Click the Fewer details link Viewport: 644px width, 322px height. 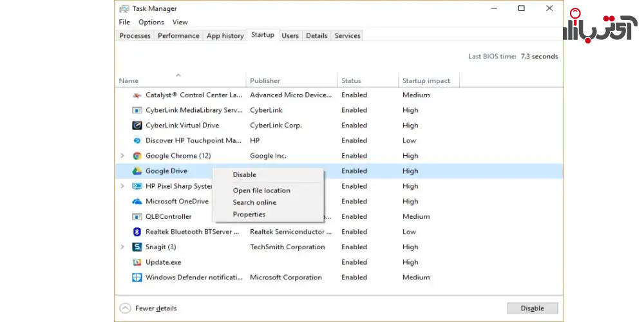tap(156, 308)
